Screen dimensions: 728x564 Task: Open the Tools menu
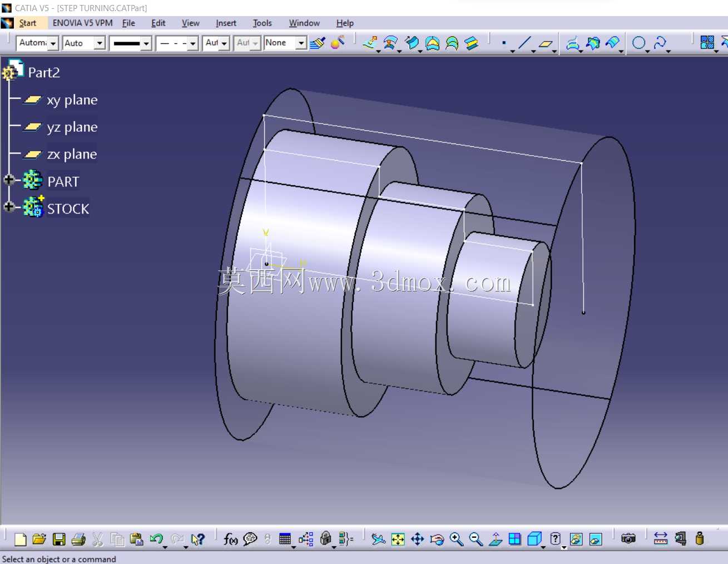tap(262, 23)
